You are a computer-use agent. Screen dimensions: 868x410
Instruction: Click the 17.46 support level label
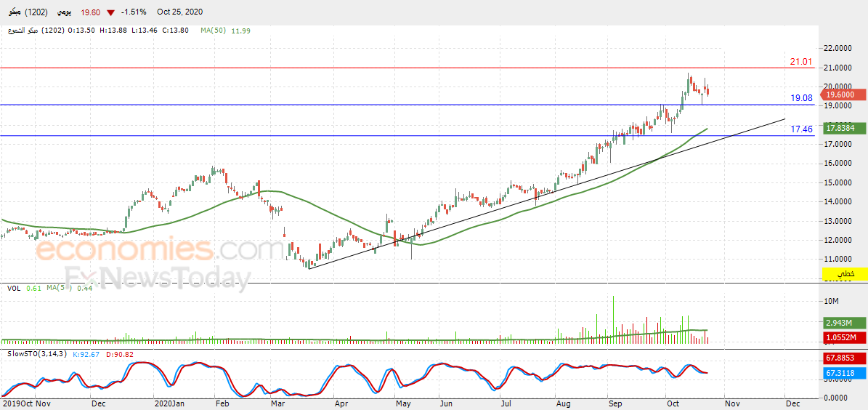click(801, 129)
